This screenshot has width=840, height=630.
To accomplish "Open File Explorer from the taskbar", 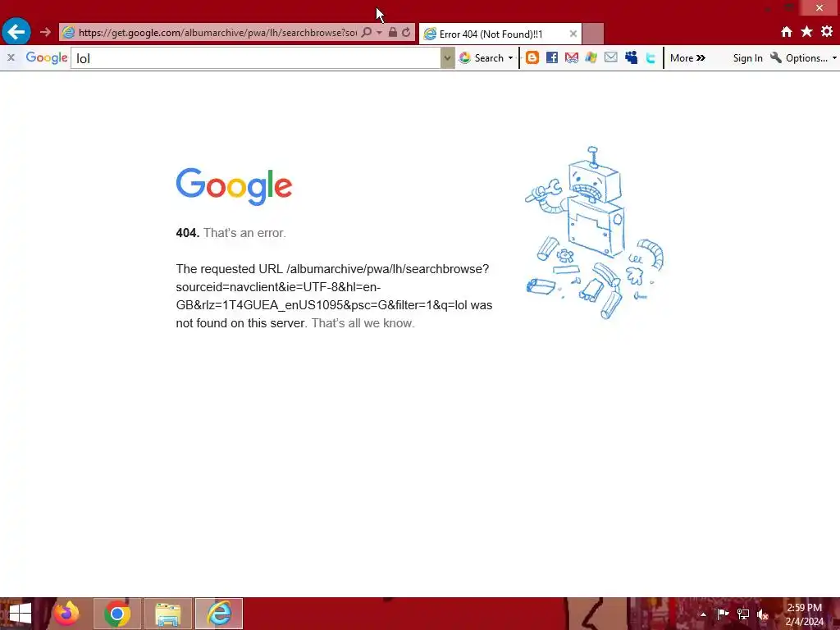I will click(x=167, y=614).
